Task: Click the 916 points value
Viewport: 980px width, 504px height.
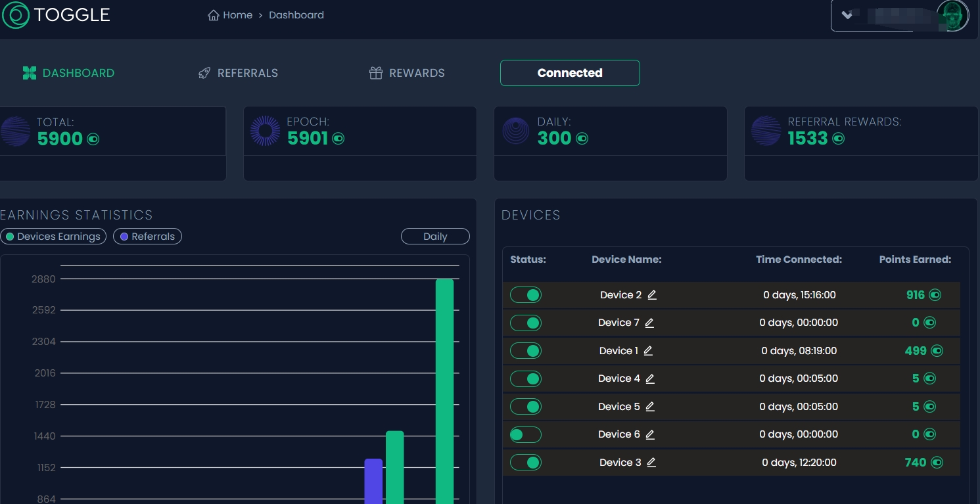Action: click(x=916, y=295)
